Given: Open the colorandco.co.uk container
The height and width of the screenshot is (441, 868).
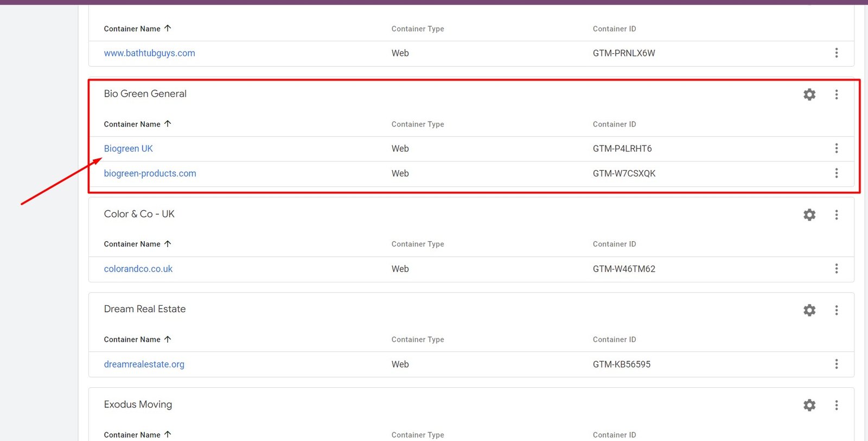Looking at the screenshot, I should pyautogui.click(x=138, y=269).
